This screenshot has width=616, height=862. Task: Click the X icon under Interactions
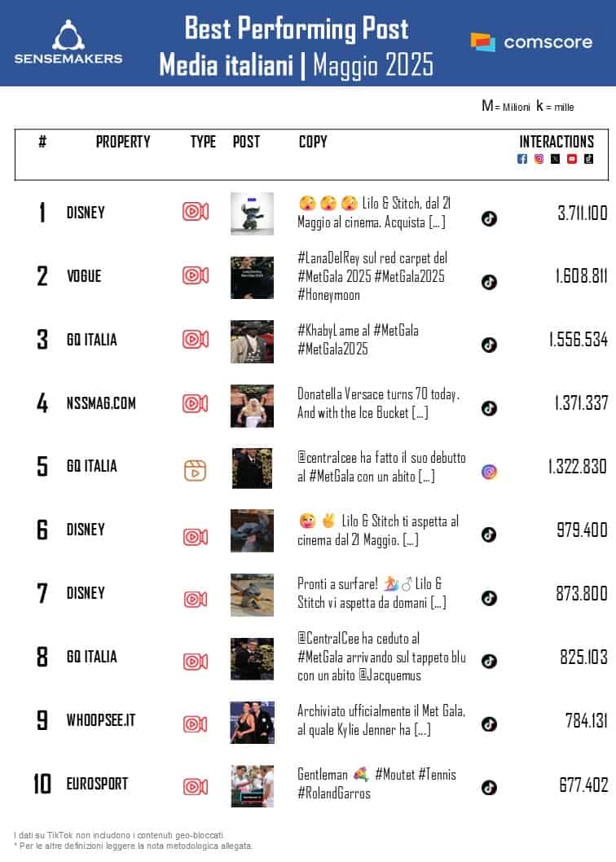[555, 159]
